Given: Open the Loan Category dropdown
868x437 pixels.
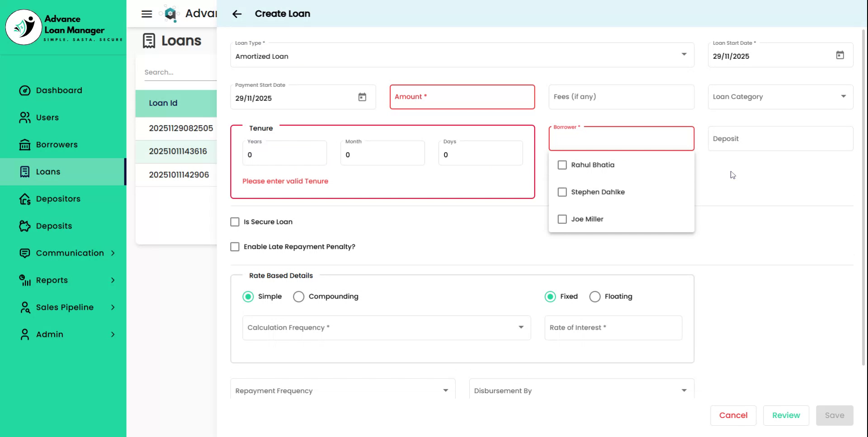Looking at the screenshot, I should (x=780, y=97).
